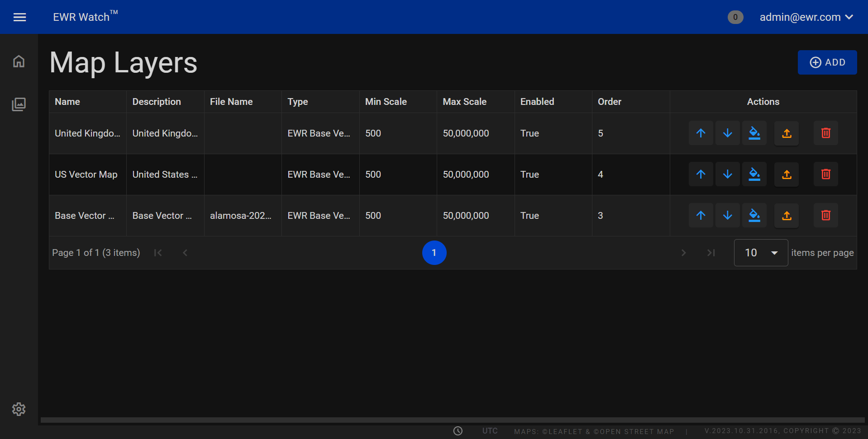Delete the US Vector Map layer
868x439 pixels.
826,174
